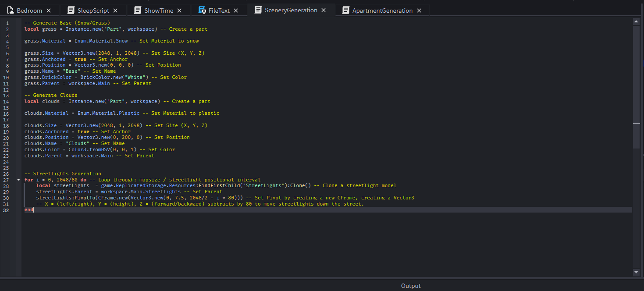Close the SleepScript tab
This screenshot has height=291, width=644.
coord(115,11)
